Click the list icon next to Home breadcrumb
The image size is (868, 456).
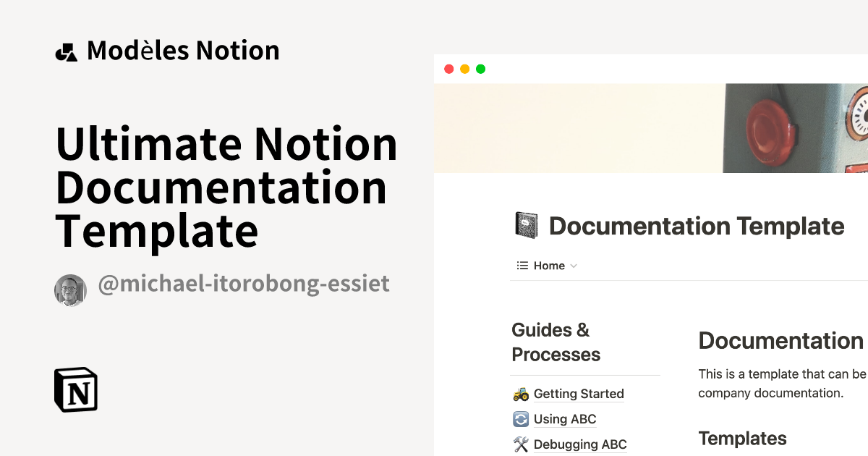click(522, 265)
